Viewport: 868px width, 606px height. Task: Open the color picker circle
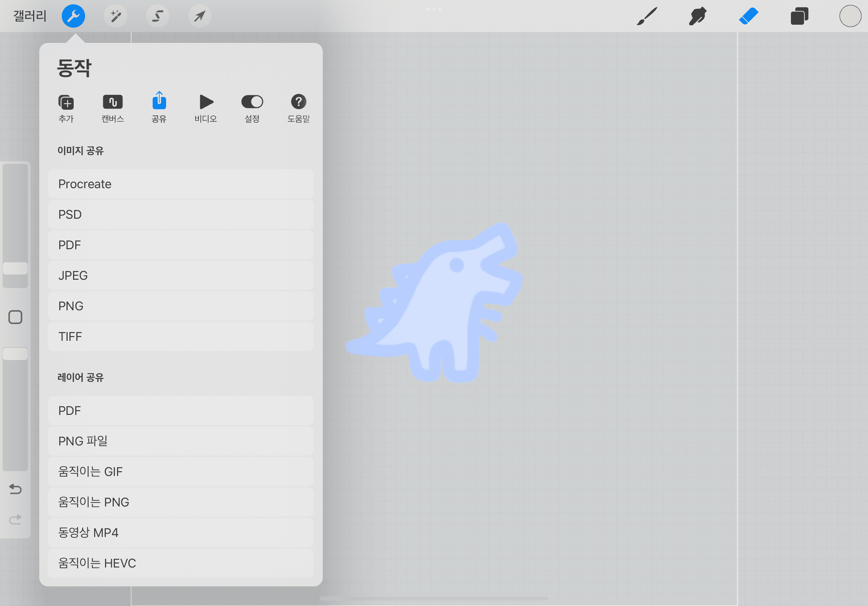pos(850,16)
